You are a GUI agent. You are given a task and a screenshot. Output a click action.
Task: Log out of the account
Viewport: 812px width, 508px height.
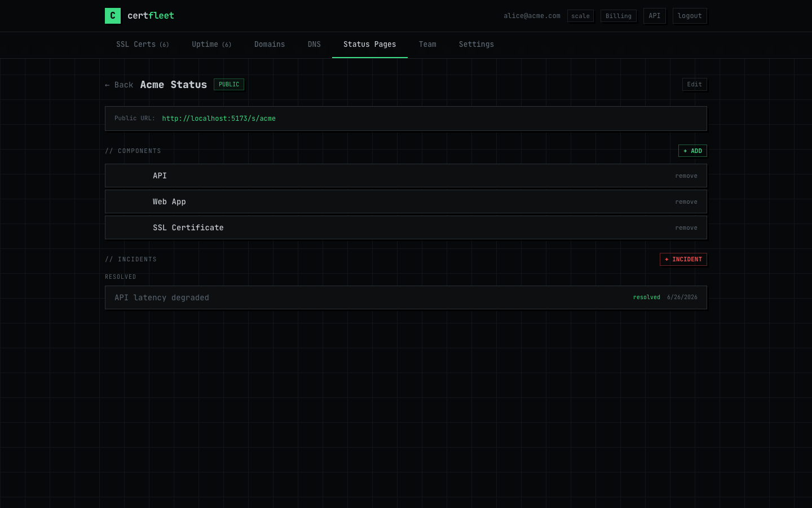tap(690, 16)
